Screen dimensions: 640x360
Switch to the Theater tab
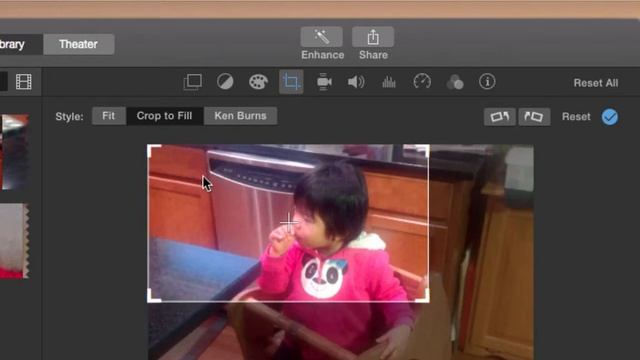click(78, 44)
